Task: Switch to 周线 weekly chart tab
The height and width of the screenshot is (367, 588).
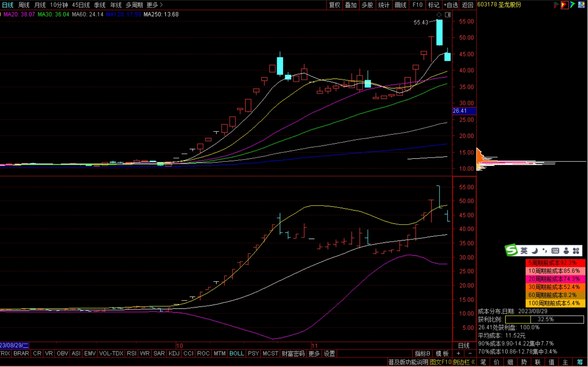Action: click(x=24, y=5)
